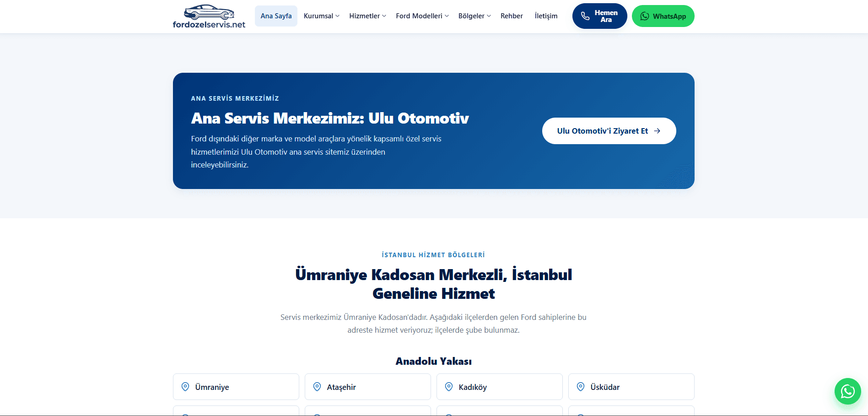868x416 pixels.
Task: Open the Bölgeler menu
Action: [474, 16]
